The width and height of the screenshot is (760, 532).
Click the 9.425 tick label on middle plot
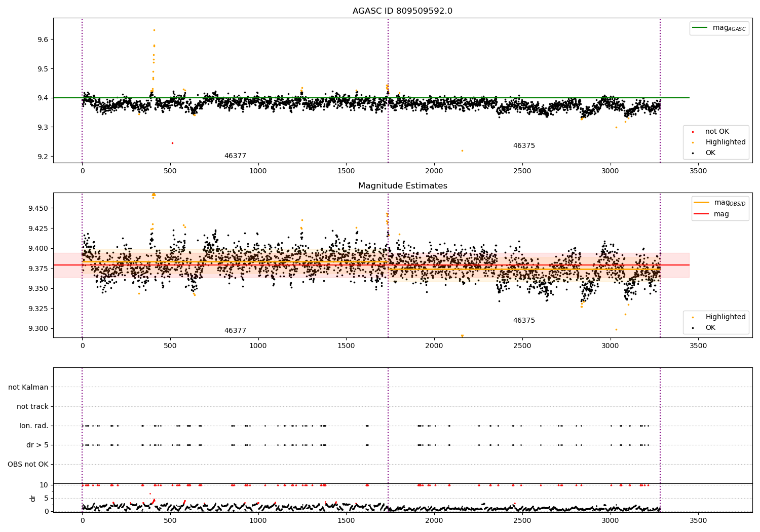point(37,229)
